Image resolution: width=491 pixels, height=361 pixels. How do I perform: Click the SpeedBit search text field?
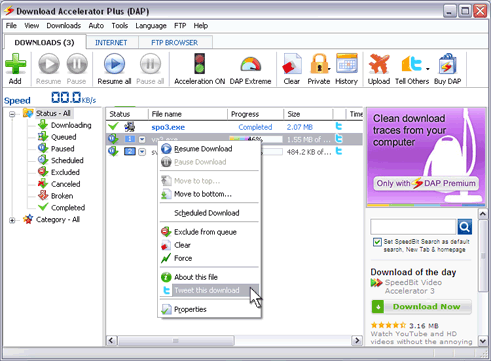413,227
